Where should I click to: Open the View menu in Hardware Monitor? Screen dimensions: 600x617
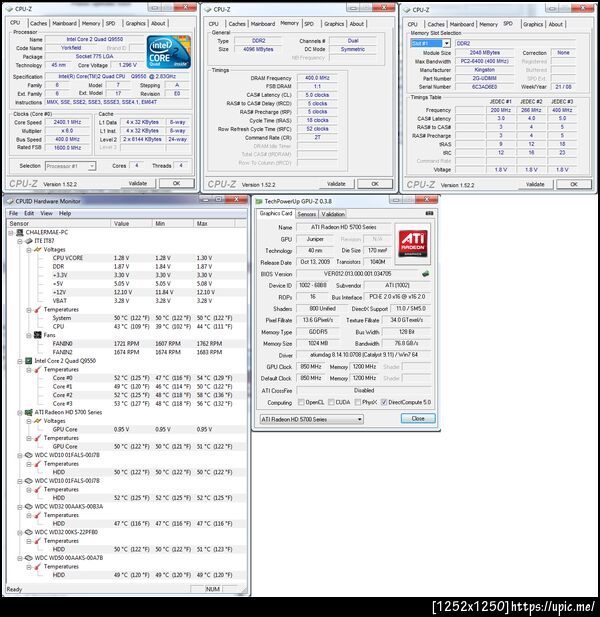pos(46,213)
